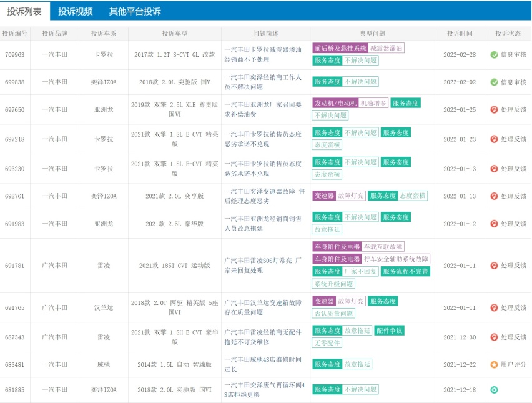The height and width of the screenshot is (403, 532).
Task: Click the 投诉品牌 column header
Action: [54, 34]
